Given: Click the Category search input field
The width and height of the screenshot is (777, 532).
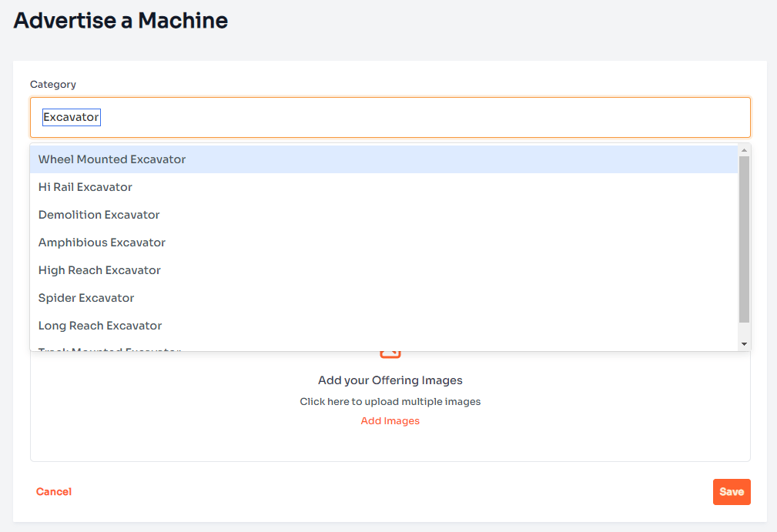Looking at the screenshot, I should 390,117.
